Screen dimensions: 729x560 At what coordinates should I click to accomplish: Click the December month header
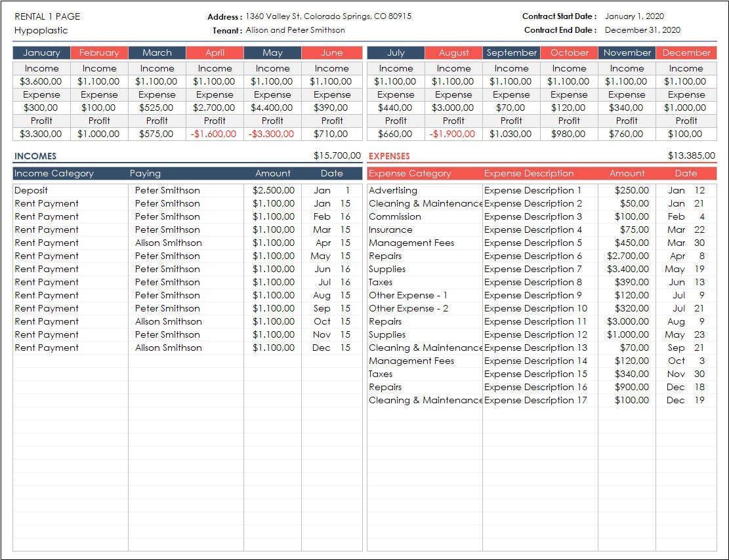pyautogui.click(x=686, y=52)
